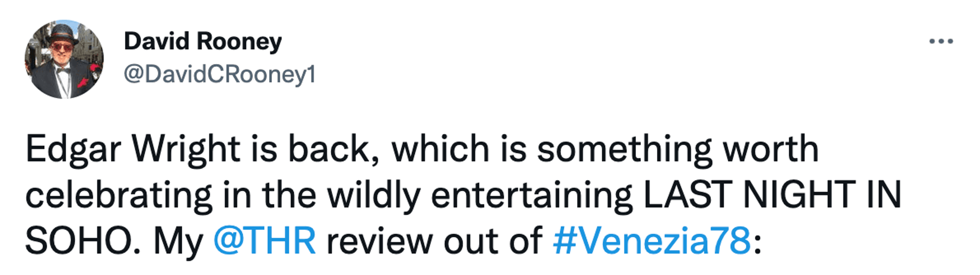Click the word "which" in the tweet
Screen dimensions: 980x275
click(x=440, y=149)
